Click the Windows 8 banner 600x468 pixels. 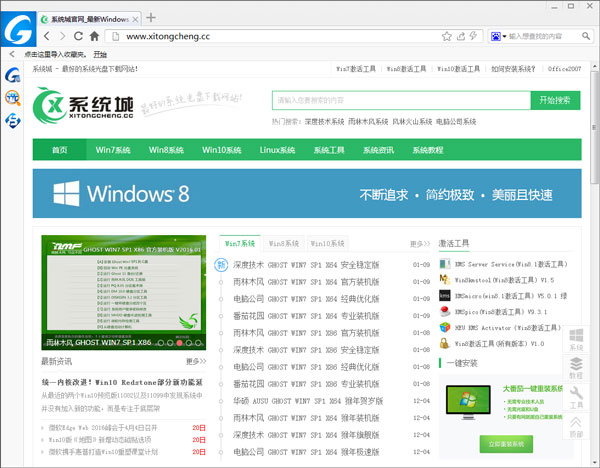(x=307, y=193)
